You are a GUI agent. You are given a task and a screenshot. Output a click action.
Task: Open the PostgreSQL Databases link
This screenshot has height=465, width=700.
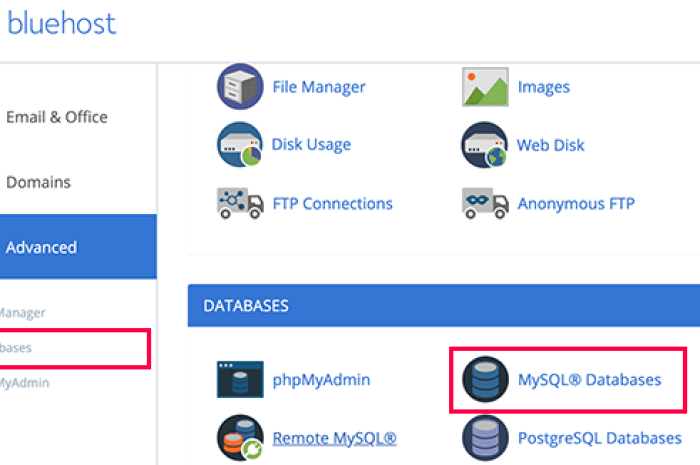[x=600, y=438]
